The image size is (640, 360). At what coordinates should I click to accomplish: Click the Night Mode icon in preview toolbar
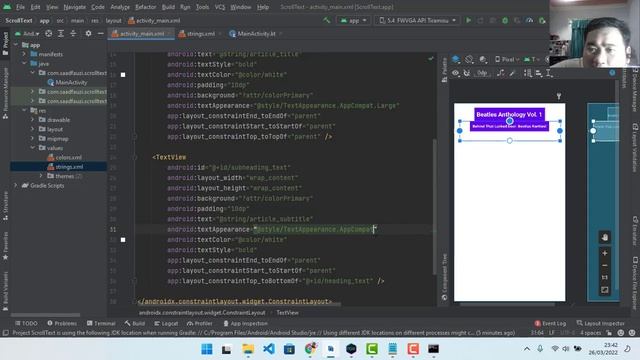(483, 60)
